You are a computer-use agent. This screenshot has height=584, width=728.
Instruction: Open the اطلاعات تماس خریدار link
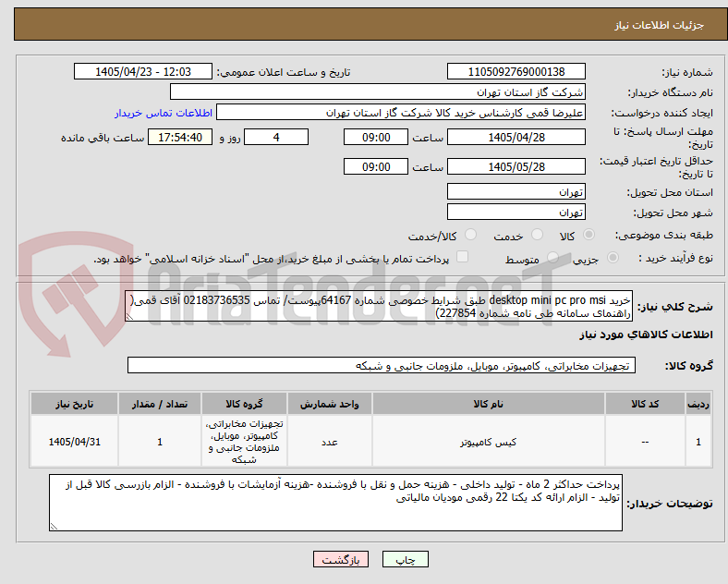click(x=164, y=113)
